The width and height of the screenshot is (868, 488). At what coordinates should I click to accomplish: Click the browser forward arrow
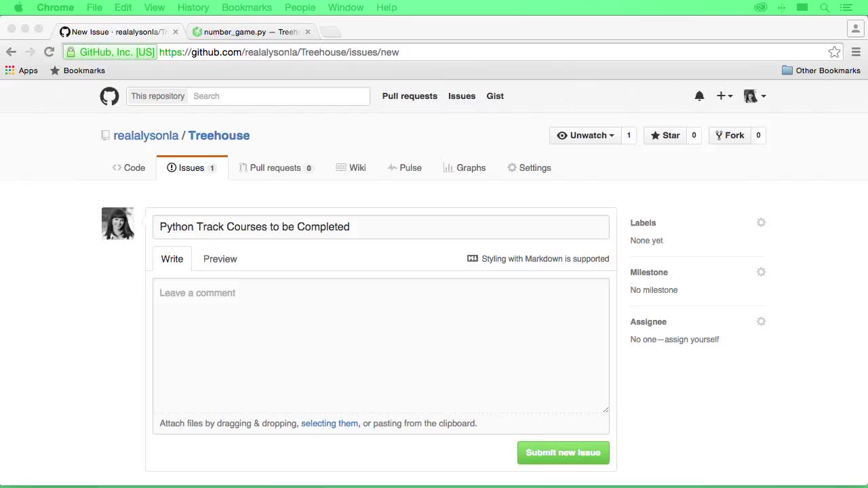pyautogui.click(x=30, y=52)
